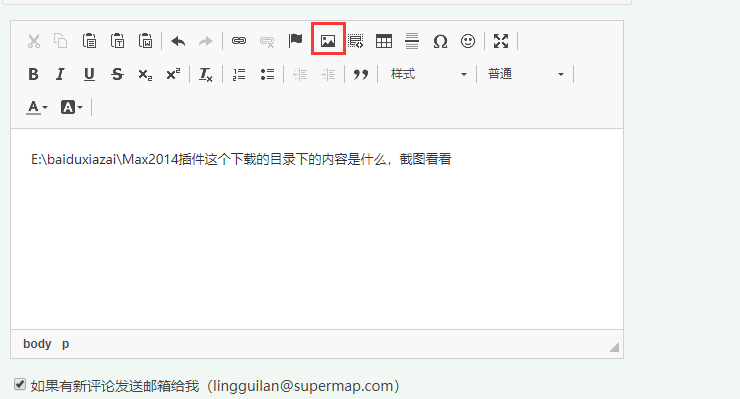Screen dimensions: 740x399
Task: Clear text formatting with Tx icon
Action: (206, 75)
